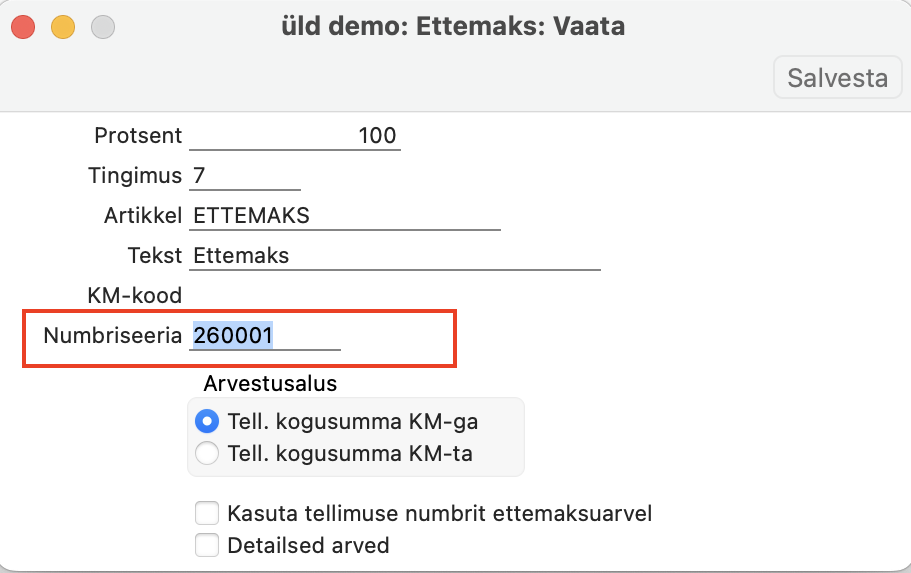Click the Artikkel label text
Viewport: 911px width, 573px height.
(143, 216)
